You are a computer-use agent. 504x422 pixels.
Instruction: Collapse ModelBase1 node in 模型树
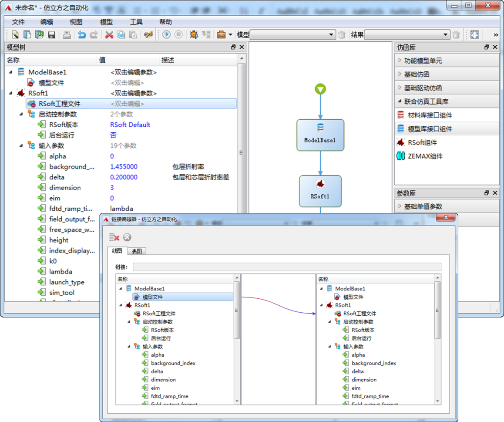click(x=10, y=72)
